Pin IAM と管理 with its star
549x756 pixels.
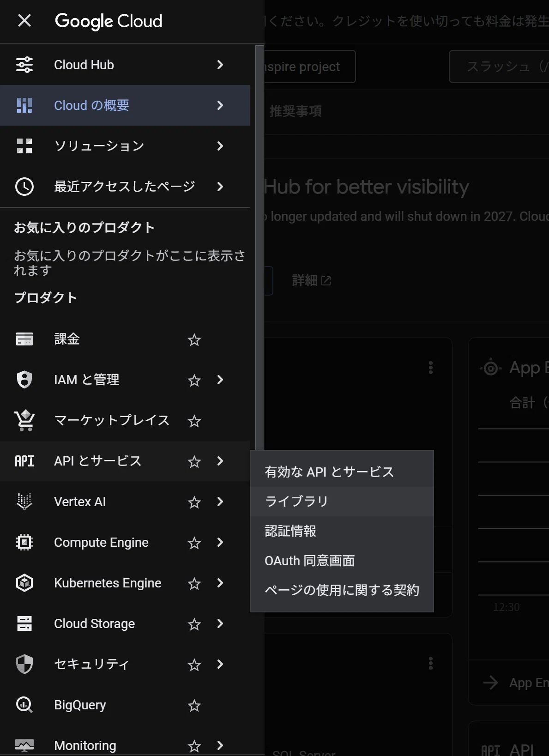194,381
